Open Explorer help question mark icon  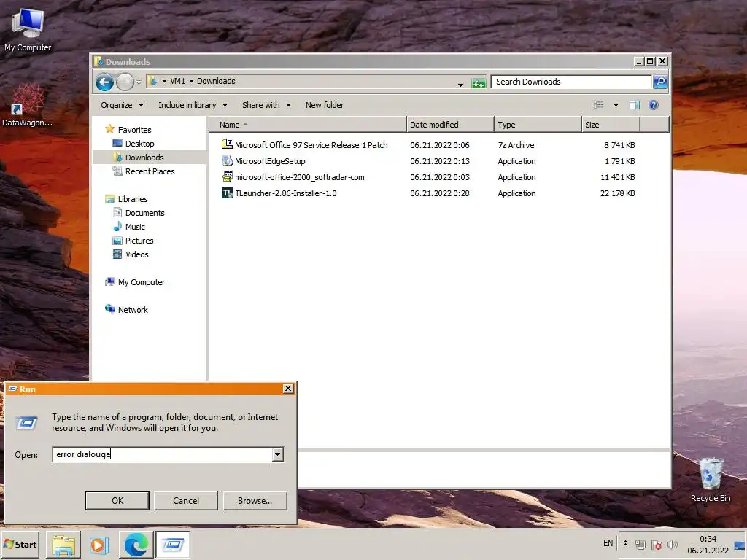pyautogui.click(x=653, y=105)
